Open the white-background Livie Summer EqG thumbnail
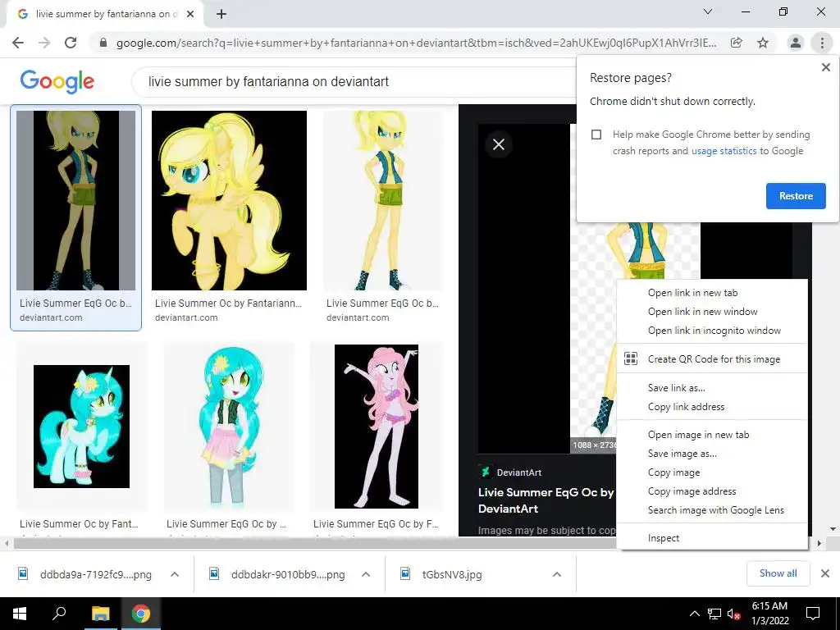The image size is (840, 630). pos(383,200)
